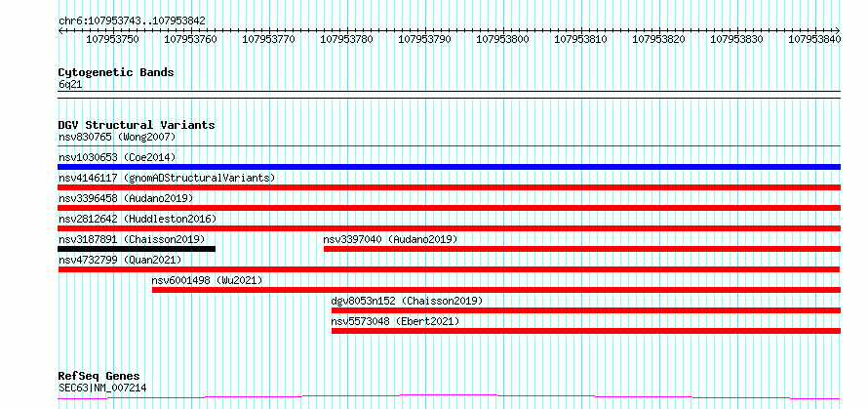Click red bar for nsv4732799 Quan2021
This screenshot has height=409, width=868.
pos(449,269)
